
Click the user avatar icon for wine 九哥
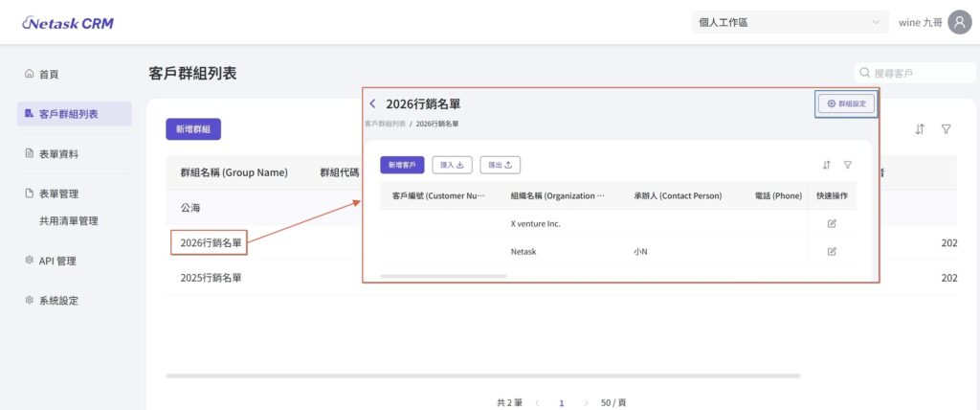(x=959, y=23)
